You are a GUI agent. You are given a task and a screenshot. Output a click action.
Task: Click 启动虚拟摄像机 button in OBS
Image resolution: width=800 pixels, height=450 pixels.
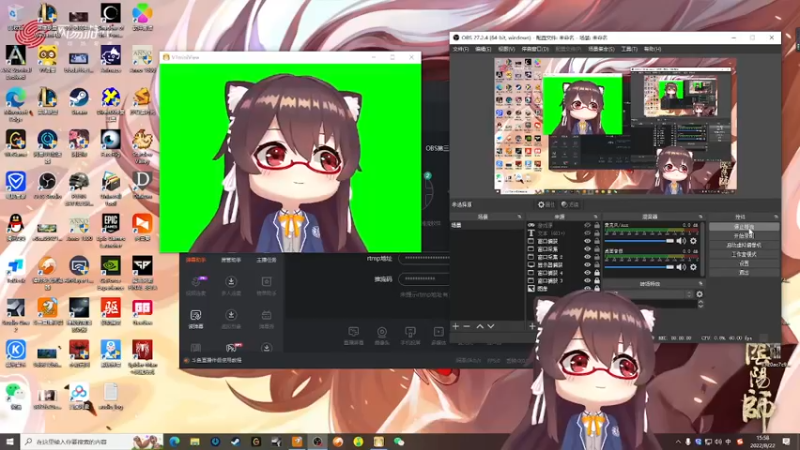click(x=744, y=245)
